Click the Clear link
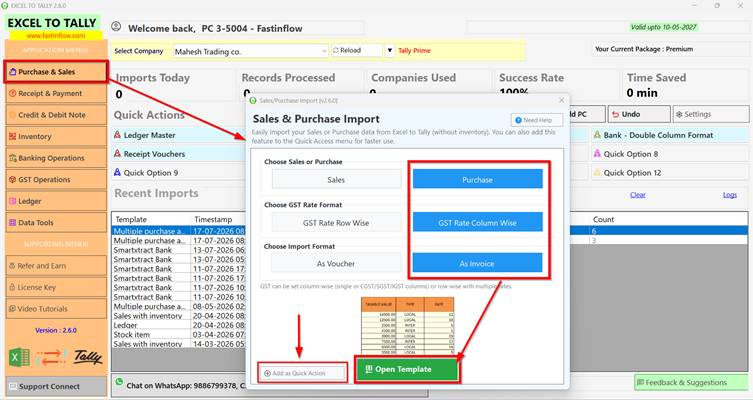Screen dimensions: 753x400 point(638,195)
